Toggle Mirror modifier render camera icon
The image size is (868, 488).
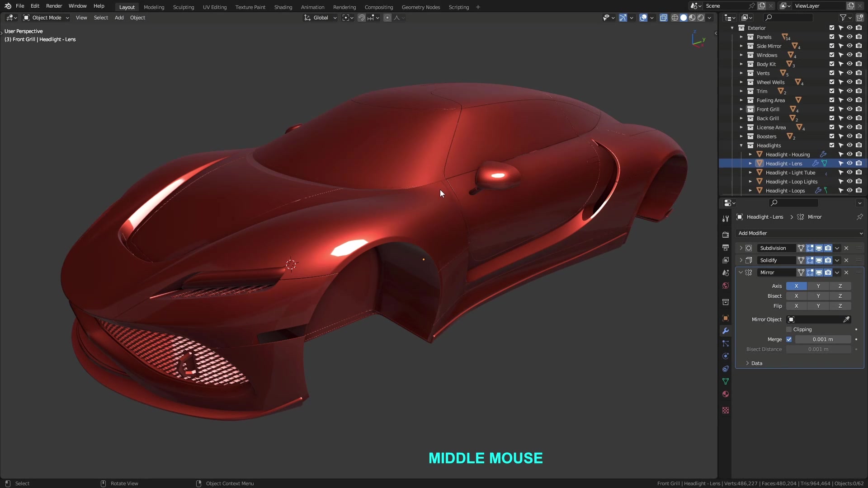tap(828, 272)
